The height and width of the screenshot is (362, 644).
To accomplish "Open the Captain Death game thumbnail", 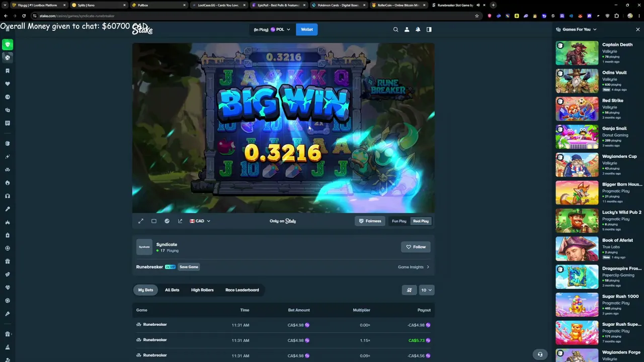I will point(577,53).
